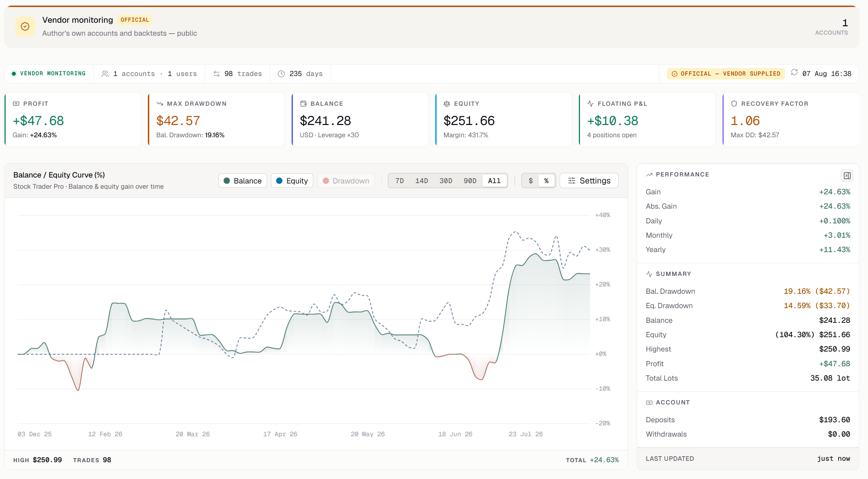This screenshot has width=868, height=479.
Task: Click the accounts users people icon
Action: (105, 74)
